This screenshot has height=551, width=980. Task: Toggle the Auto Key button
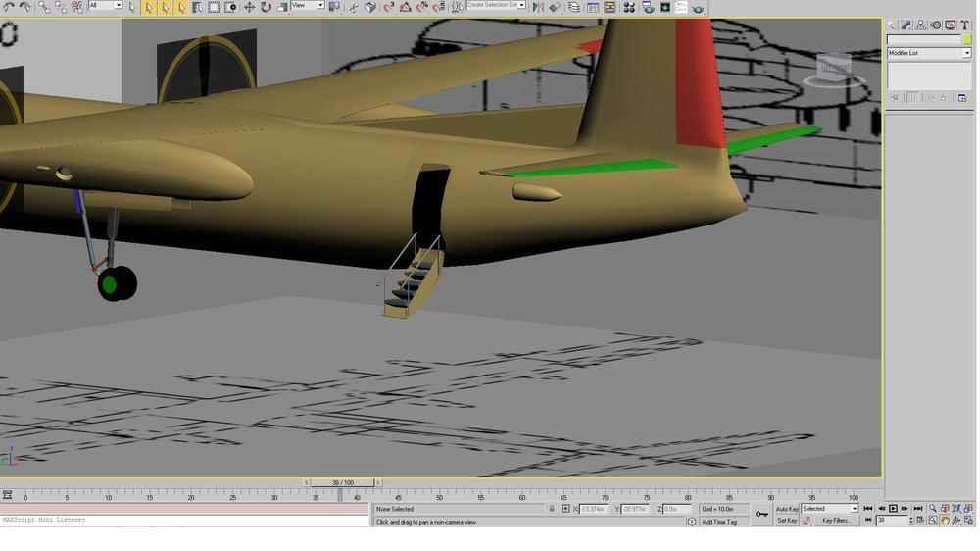click(786, 509)
